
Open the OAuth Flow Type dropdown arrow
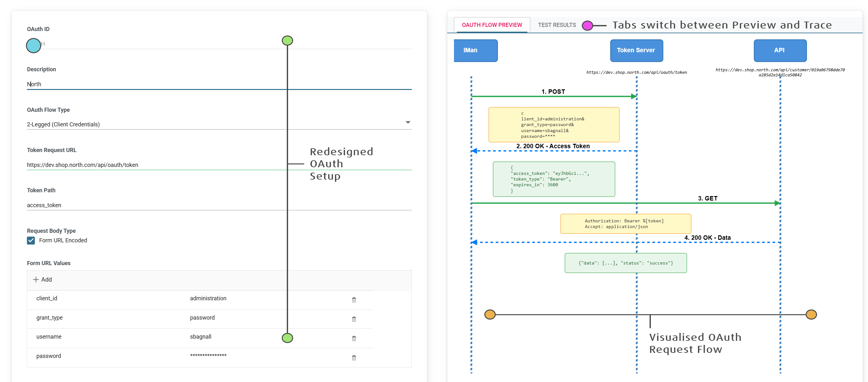pyautogui.click(x=408, y=122)
